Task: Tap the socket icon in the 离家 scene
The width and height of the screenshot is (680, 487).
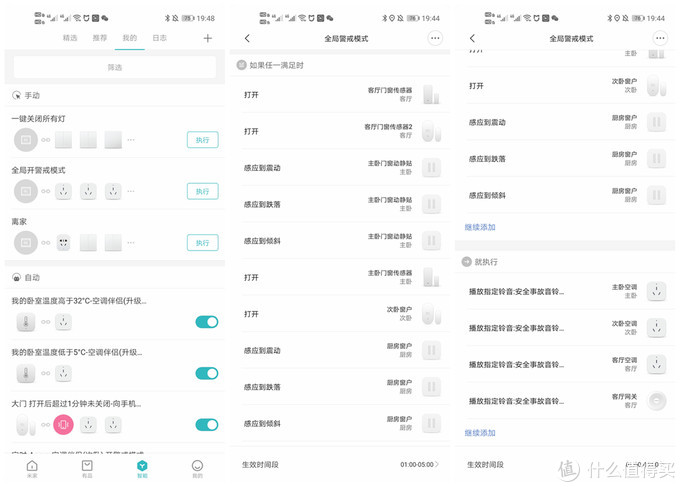Action: tap(63, 243)
